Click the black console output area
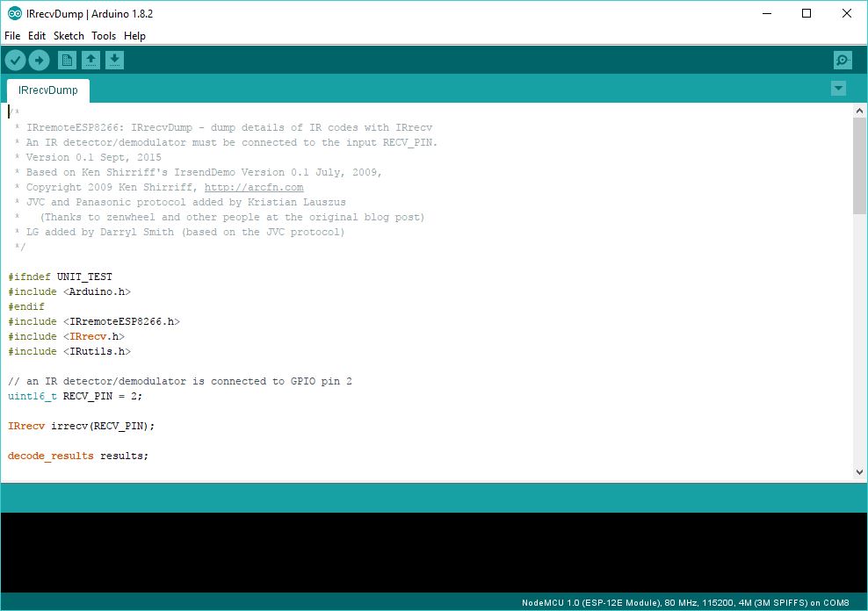The width and height of the screenshot is (868, 611). (x=434, y=552)
